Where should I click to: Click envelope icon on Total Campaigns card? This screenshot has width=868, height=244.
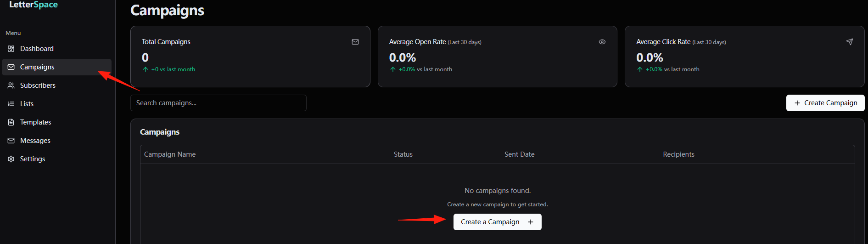coord(355,42)
